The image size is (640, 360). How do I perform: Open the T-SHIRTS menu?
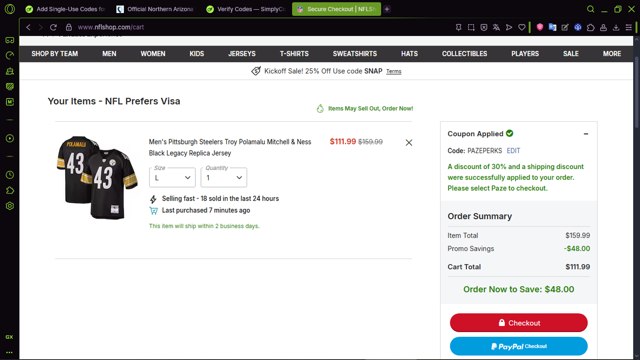tap(294, 53)
